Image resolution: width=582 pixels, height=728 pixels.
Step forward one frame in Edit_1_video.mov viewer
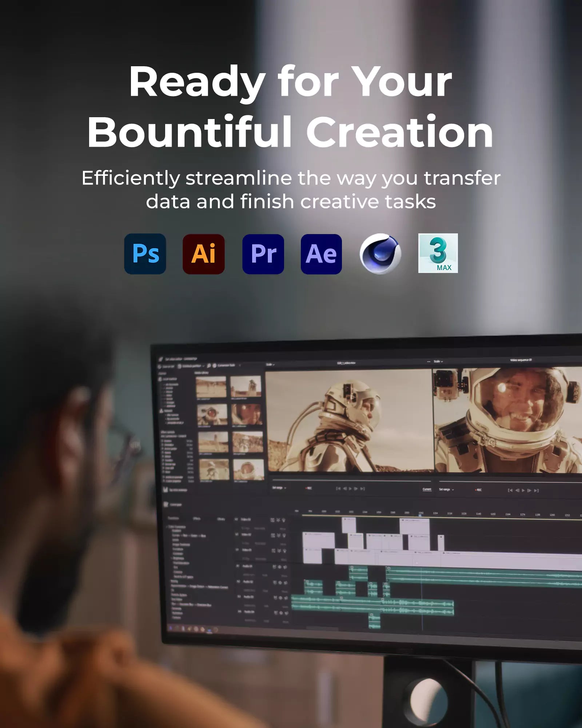pyautogui.click(x=356, y=488)
